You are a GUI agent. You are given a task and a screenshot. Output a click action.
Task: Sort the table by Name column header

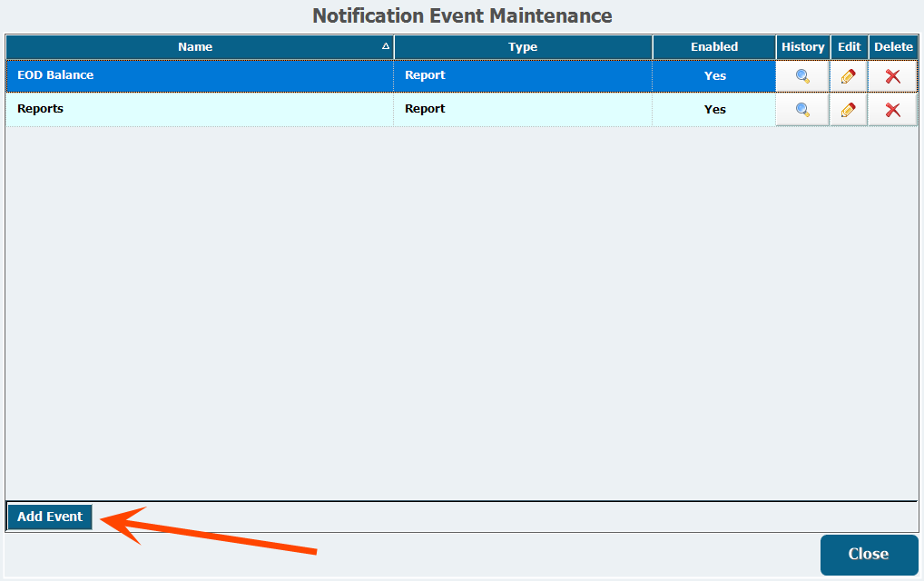(195, 47)
